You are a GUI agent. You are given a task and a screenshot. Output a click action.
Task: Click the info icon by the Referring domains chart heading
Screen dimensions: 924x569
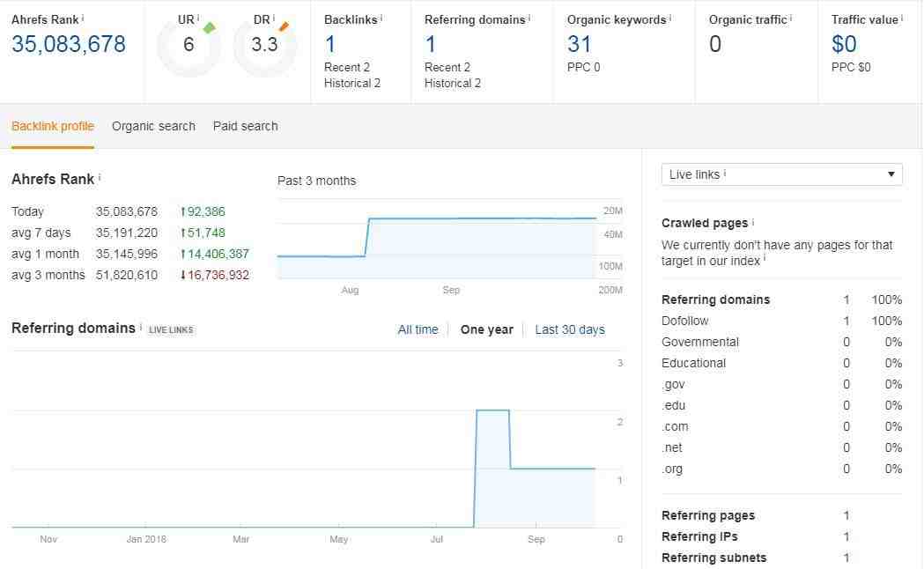(x=140, y=326)
